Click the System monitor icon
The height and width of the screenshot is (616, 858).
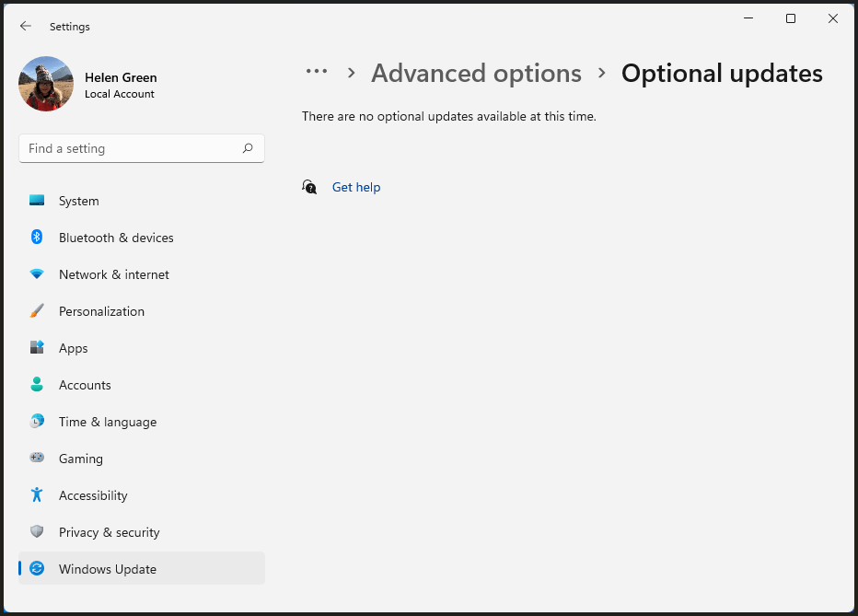[x=37, y=200]
